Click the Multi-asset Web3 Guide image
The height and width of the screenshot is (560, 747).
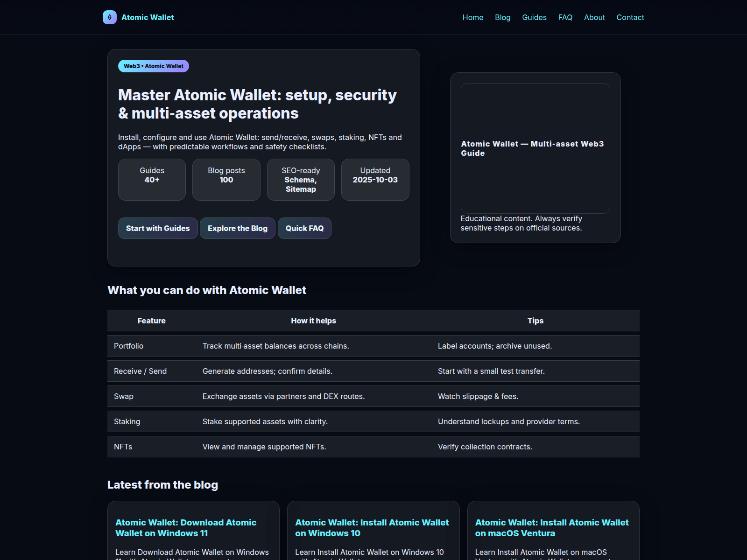[x=536, y=148]
